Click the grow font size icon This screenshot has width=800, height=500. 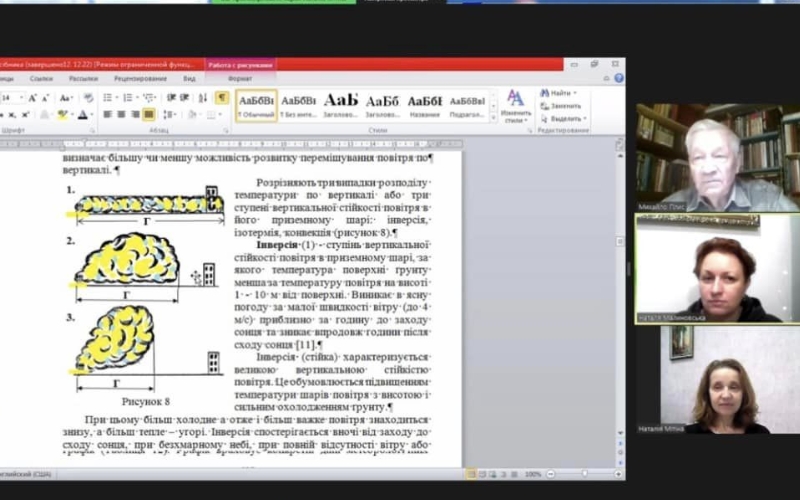[x=33, y=98]
